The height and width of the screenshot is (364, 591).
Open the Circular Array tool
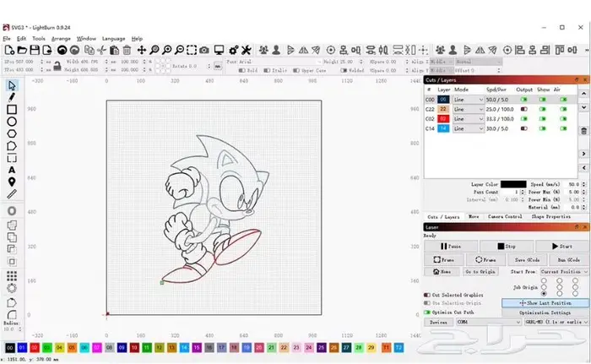tap(12, 288)
